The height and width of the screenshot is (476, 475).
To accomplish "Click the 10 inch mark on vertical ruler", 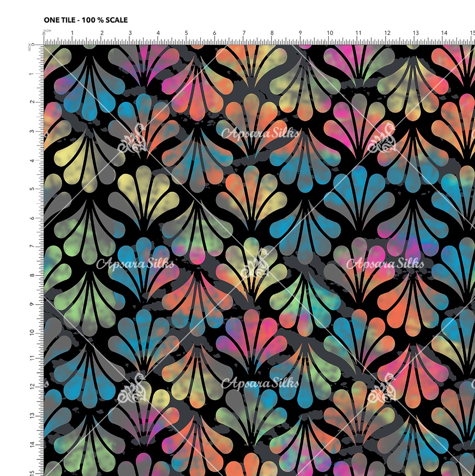I will (x=32, y=333).
